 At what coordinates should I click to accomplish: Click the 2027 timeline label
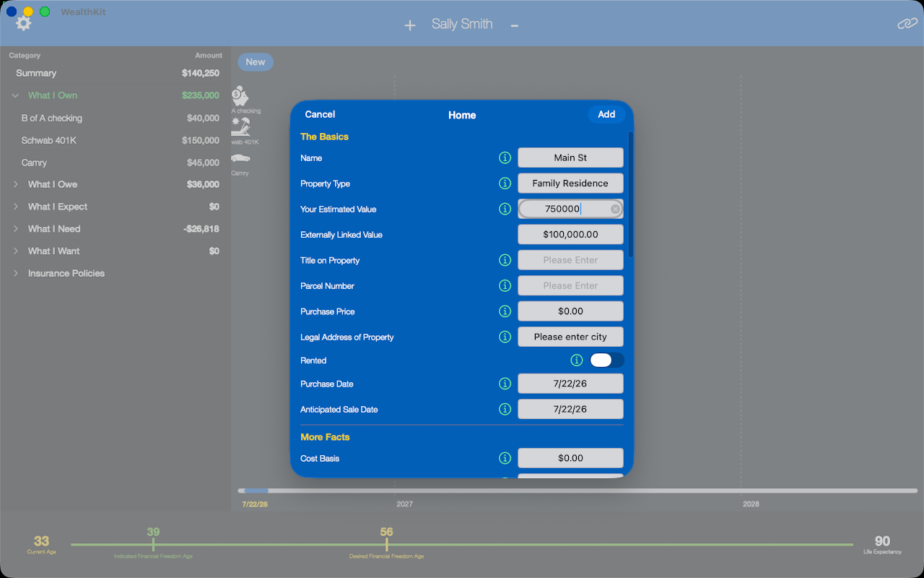[404, 504]
